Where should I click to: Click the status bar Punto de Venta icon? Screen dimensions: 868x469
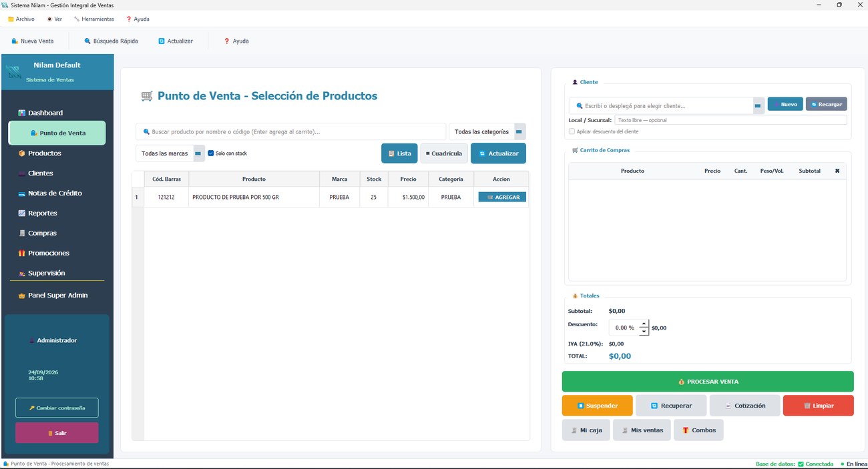[x=6, y=464]
